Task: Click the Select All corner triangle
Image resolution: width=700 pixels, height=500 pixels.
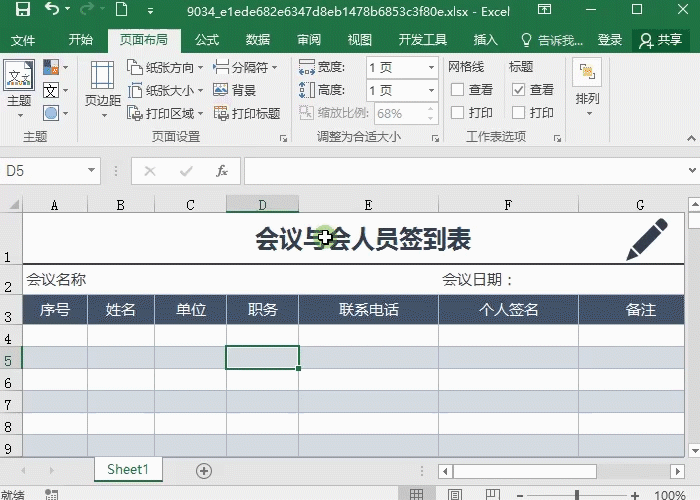Action: point(12,205)
